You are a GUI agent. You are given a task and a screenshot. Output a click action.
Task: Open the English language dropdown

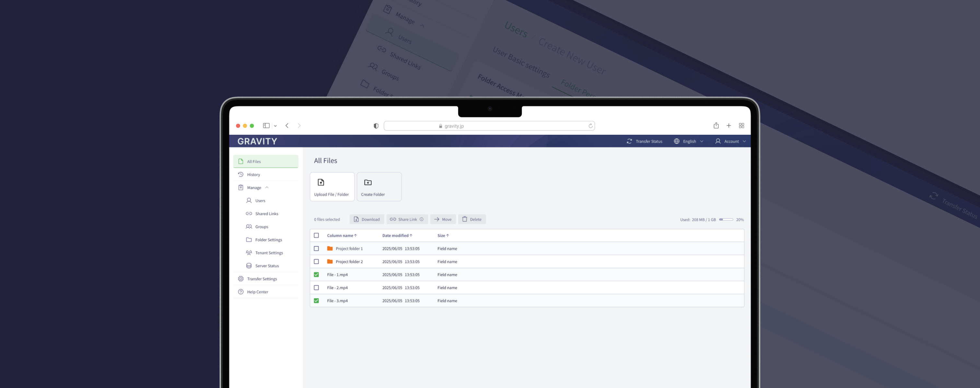coord(689,141)
